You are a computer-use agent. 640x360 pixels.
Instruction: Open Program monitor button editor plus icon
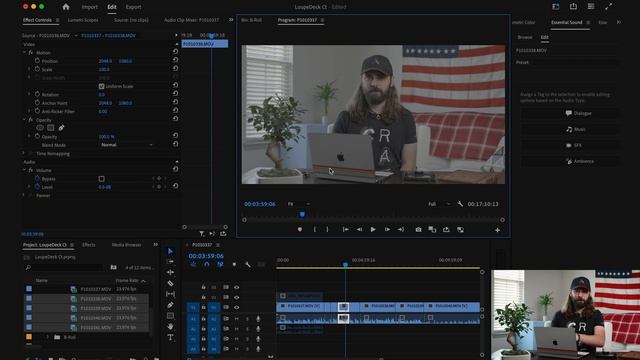click(x=498, y=230)
